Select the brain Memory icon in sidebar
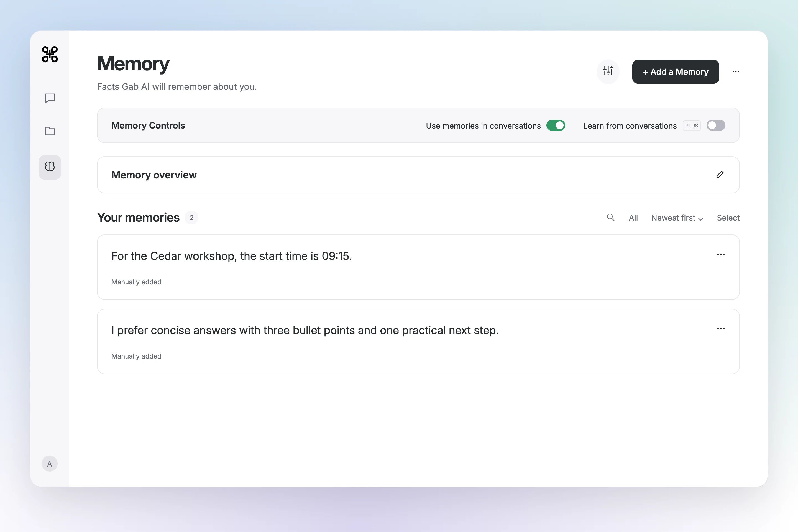 coord(50,167)
